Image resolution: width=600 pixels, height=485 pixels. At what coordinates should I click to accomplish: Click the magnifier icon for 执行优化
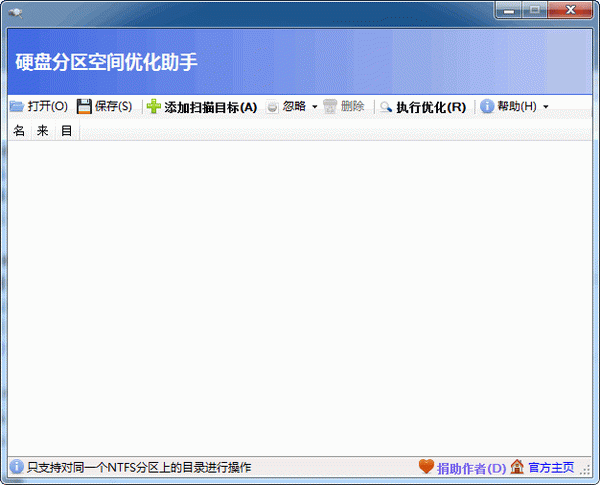(386, 107)
